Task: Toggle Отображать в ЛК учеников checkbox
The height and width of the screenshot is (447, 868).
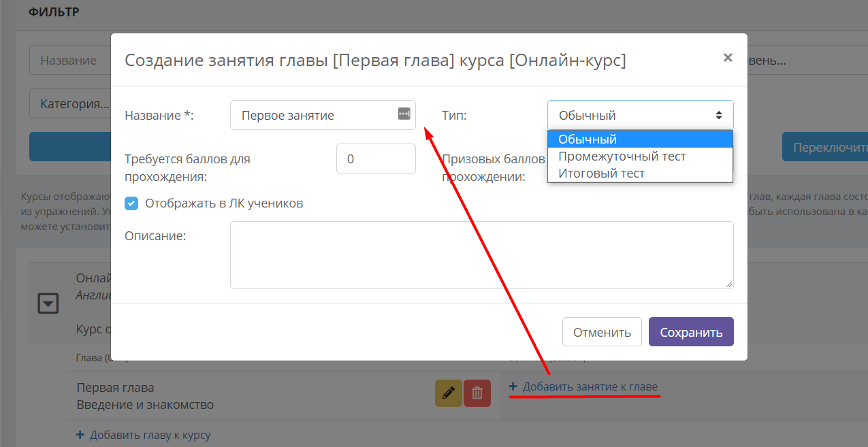Action: coord(132,203)
